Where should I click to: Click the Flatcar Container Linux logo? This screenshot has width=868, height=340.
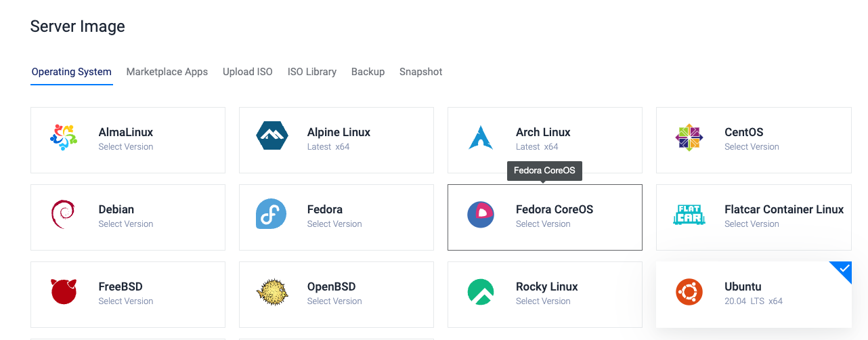point(689,215)
